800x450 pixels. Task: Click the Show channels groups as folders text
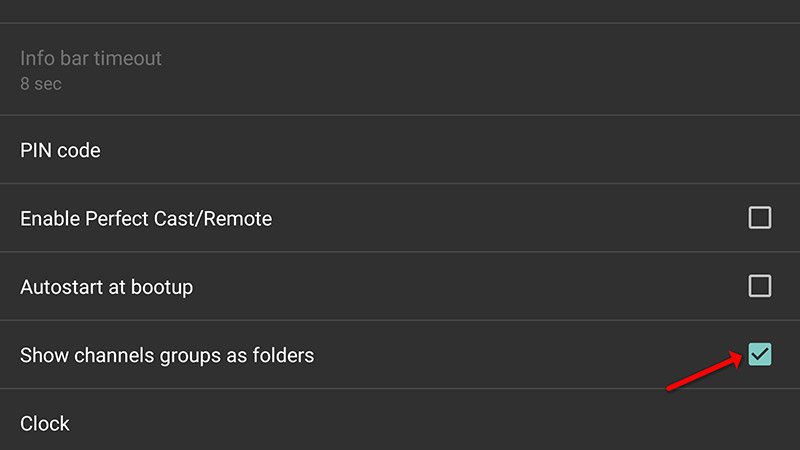point(167,355)
